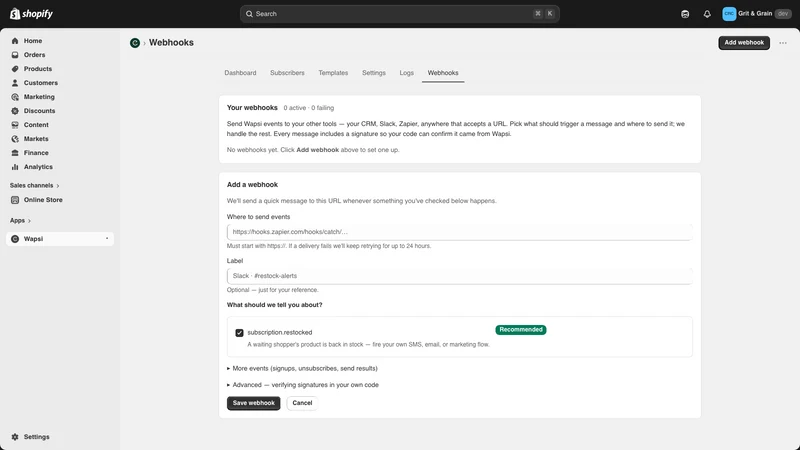Click the Content icon in sidebar
800x450 pixels.
[x=15, y=124]
